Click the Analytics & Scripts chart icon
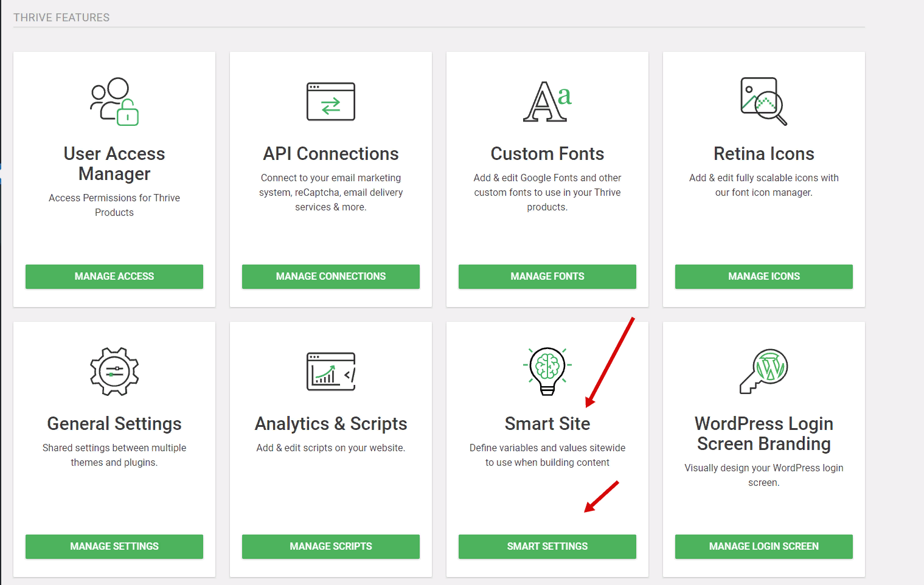The width and height of the screenshot is (924, 585). coord(331,372)
